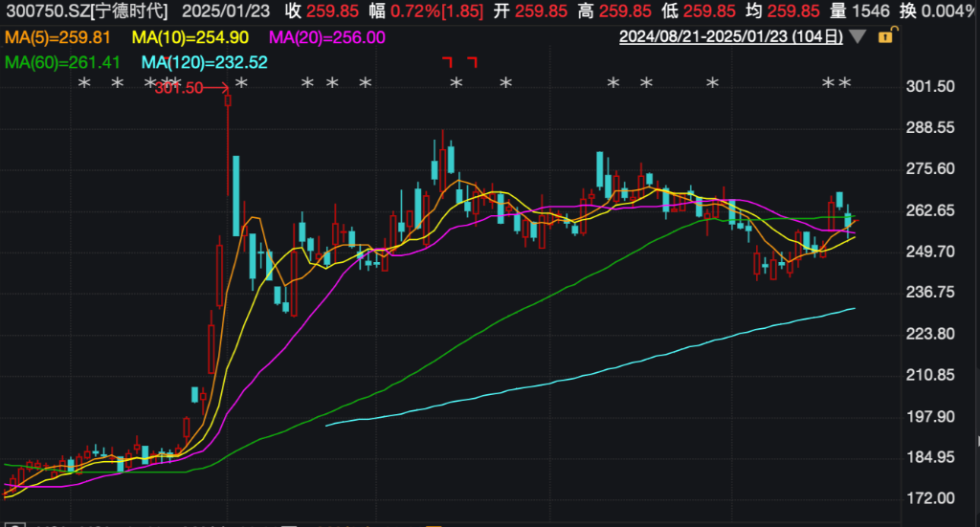The width and height of the screenshot is (980, 527).
Task: Click the cyan MA(120) line on chart
Action: [x=574, y=381]
